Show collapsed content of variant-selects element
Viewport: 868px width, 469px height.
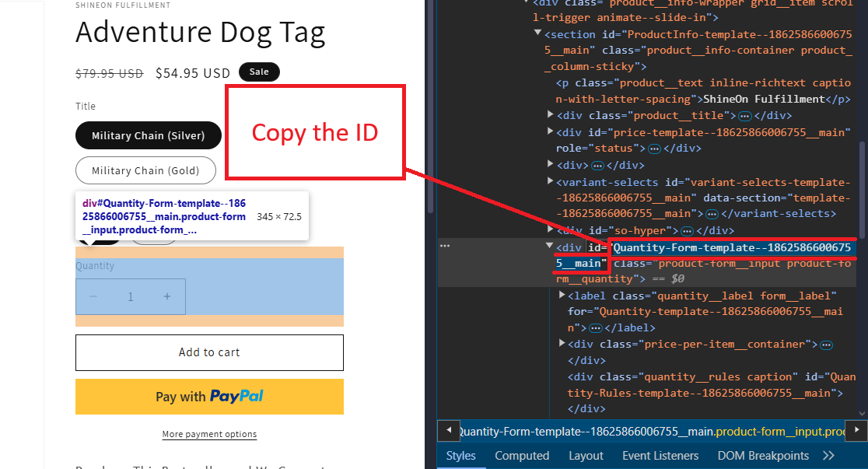(x=712, y=215)
